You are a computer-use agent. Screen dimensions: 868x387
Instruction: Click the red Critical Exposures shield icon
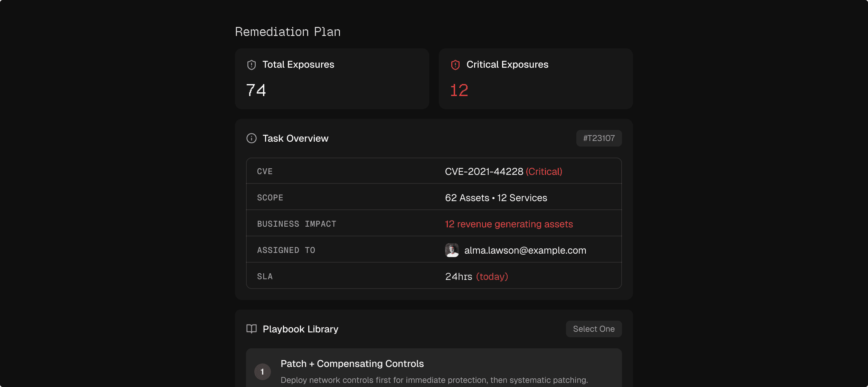(x=455, y=65)
